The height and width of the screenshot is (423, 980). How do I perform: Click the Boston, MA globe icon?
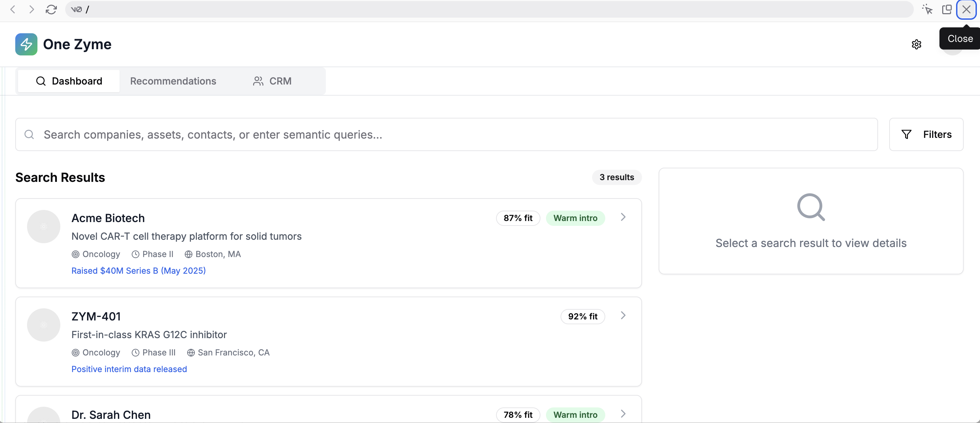(x=188, y=254)
